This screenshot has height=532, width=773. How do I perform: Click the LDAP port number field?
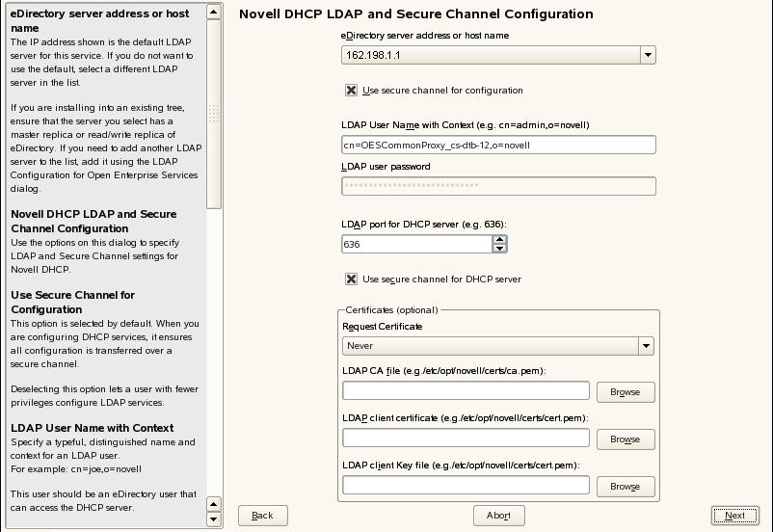pyautogui.click(x=416, y=245)
